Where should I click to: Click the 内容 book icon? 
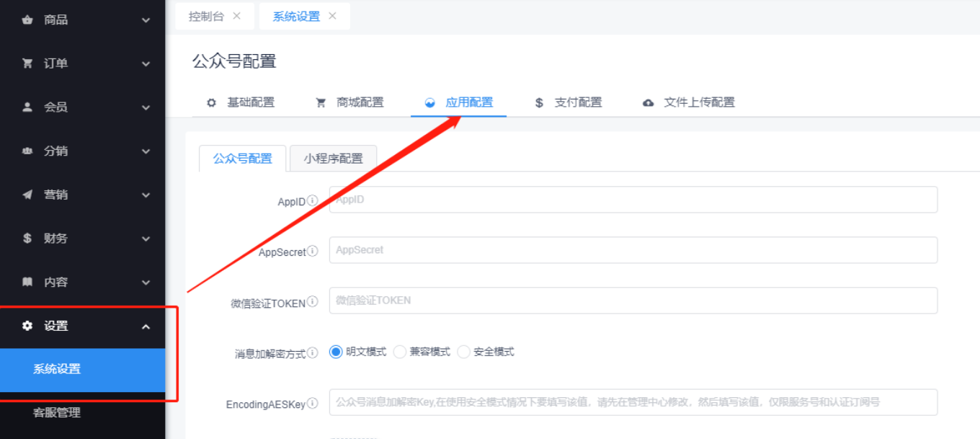point(27,283)
